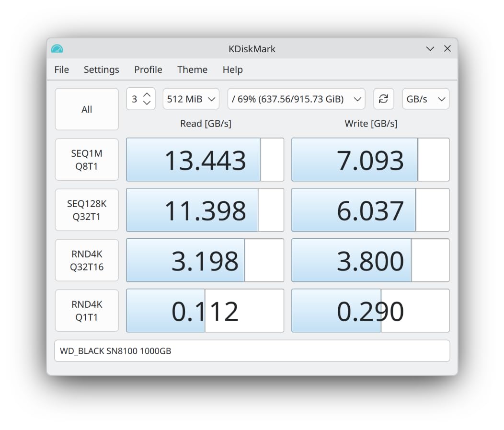Open the 512 MiB test size dropdown
Screen dimensions: 504x430
(191, 99)
